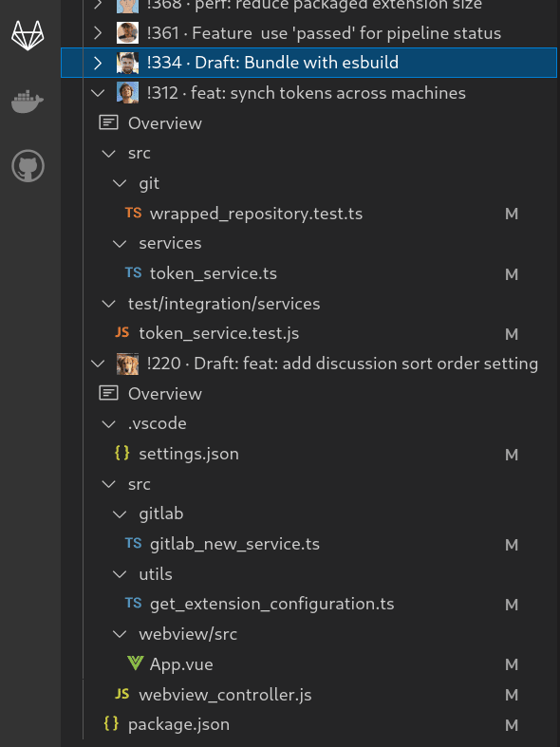Image resolution: width=560 pixels, height=747 pixels.
Task: Open Overview of merge request !220
Action: [165, 394]
